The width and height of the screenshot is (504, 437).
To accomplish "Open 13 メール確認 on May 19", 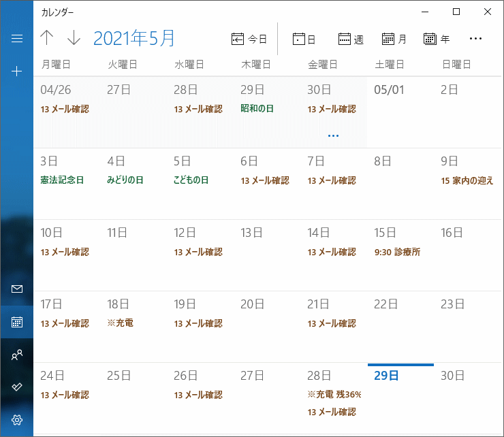I will (x=198, y=323).
